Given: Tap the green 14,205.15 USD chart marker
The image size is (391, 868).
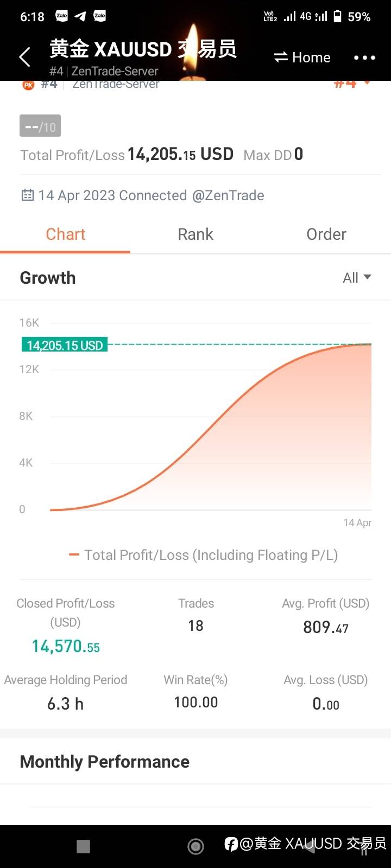Looking at the screenshot, I should point(65,345).
